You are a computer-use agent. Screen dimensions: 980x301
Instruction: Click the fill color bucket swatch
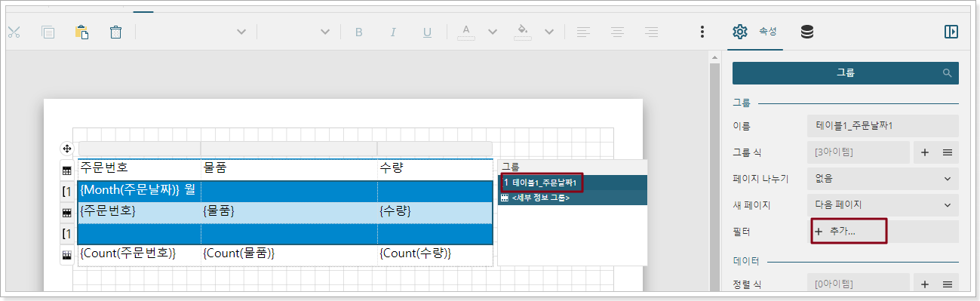[521, 32]
